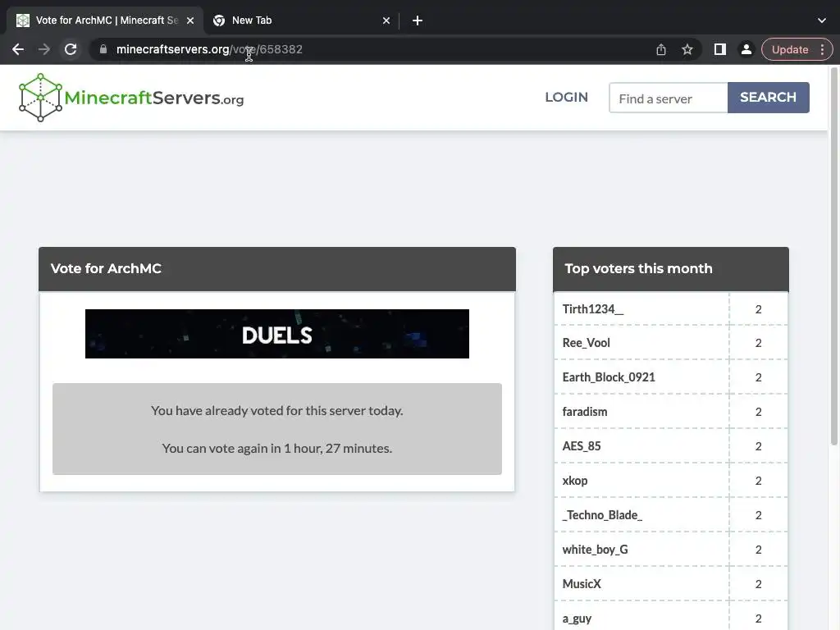Open the profile avatar icon
840x630 pixels.
click(746, 49)
